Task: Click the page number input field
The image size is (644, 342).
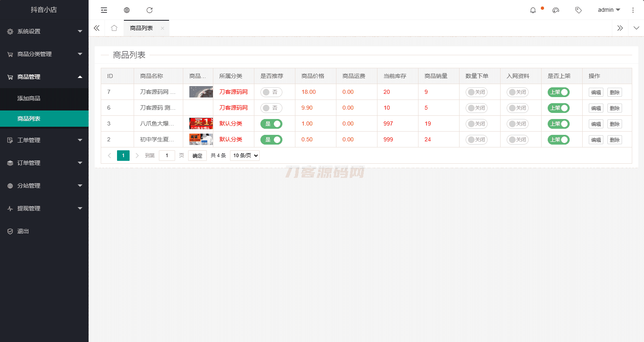Action: (167, 156)
